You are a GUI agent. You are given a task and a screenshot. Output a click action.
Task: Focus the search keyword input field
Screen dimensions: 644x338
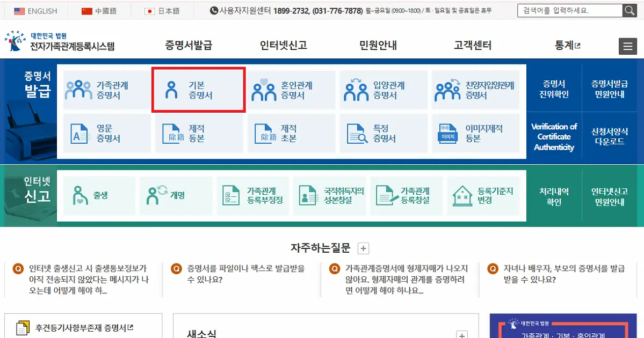click(x=570, y=11)
